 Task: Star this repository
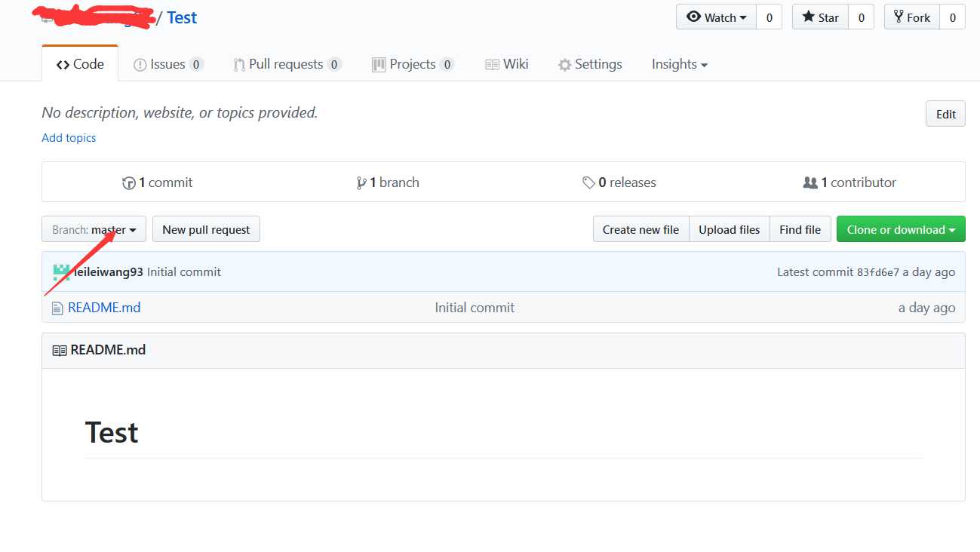click(820, 17)
